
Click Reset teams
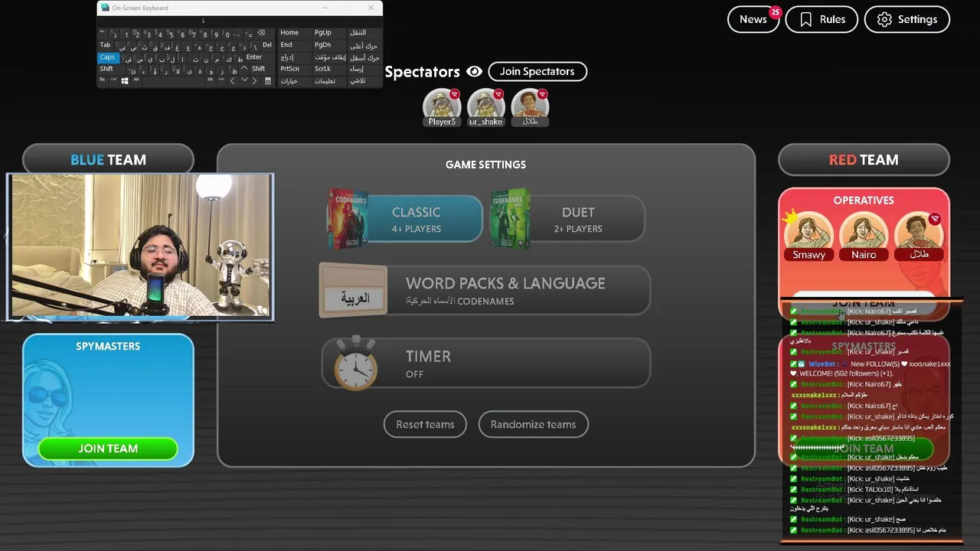[425, 424]
